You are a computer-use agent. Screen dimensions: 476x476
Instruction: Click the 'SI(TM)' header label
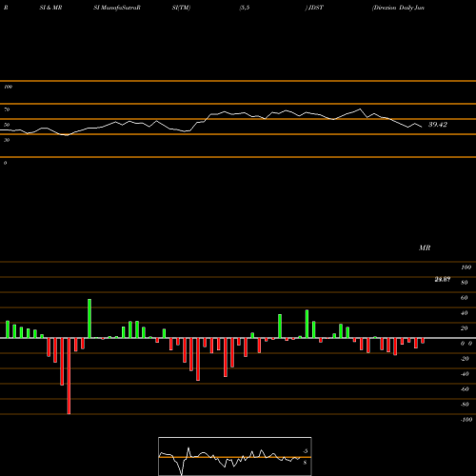(181, 8)
